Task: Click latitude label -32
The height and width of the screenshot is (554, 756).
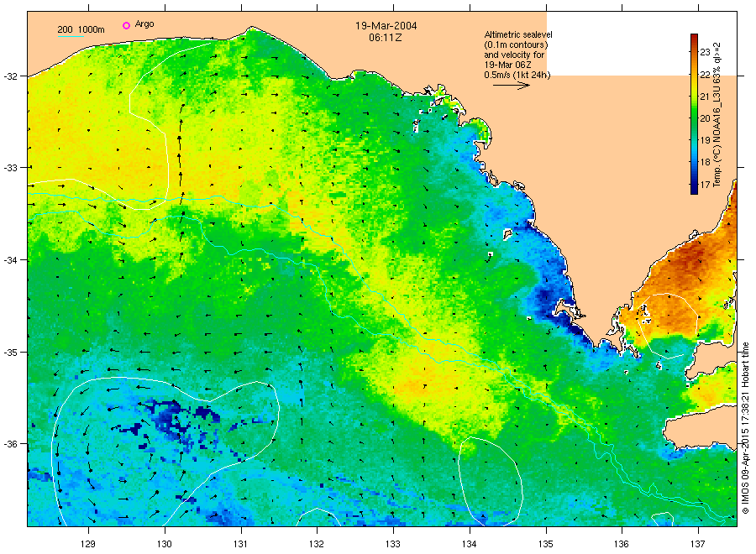Action: point(11,76)
